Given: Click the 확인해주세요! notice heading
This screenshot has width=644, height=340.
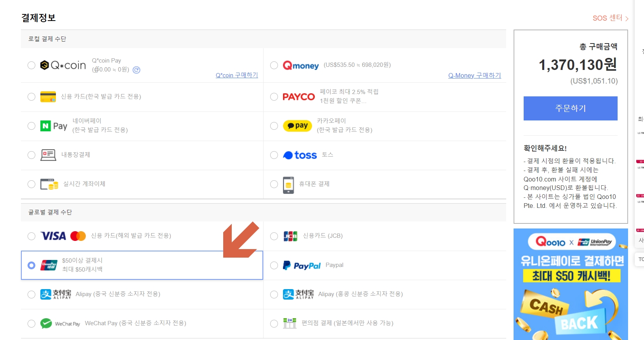Looking at the screenshot, I should coord(545,148).
